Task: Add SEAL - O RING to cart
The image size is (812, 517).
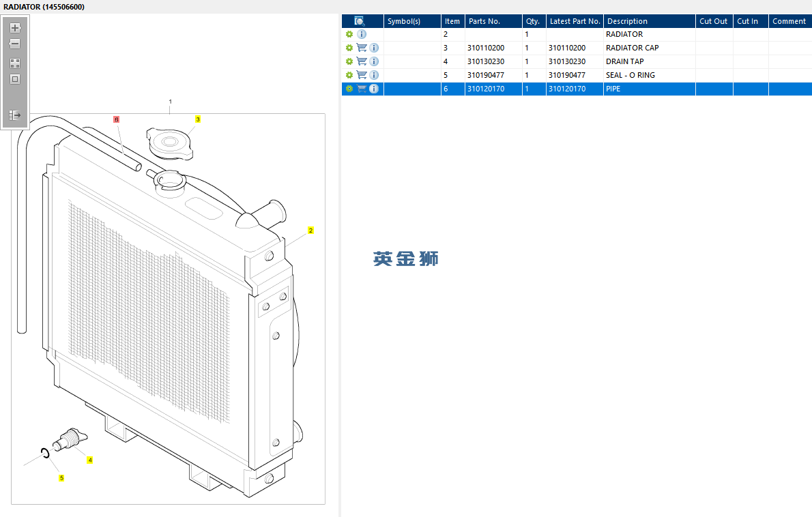Action: pos(362,75)
